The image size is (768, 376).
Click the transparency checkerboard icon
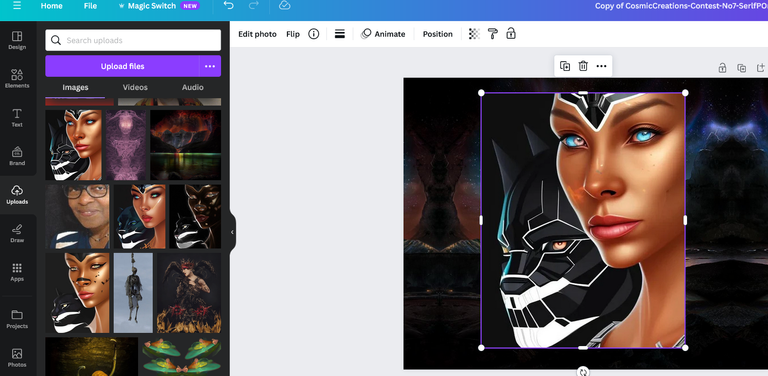pyautogui.click(x=474, y=34)
